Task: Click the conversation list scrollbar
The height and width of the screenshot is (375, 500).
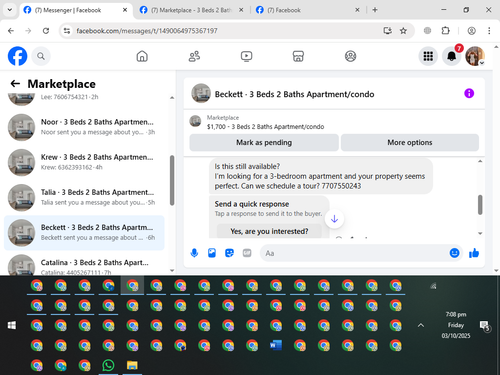Action: point(172,180)
